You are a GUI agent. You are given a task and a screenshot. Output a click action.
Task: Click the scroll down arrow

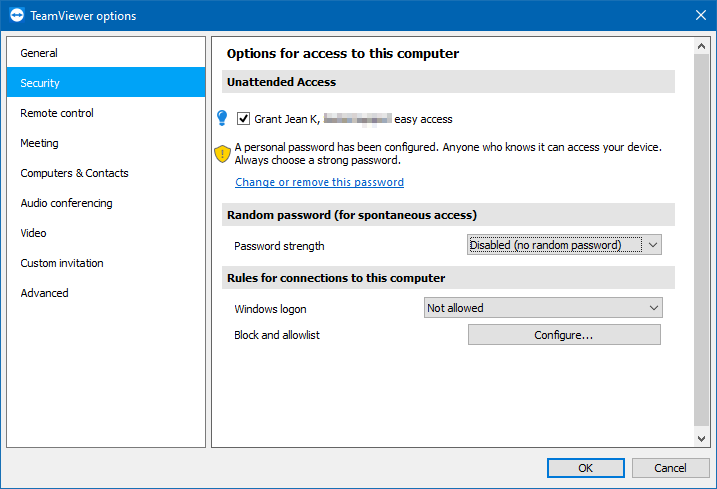(x=701, y=438)
